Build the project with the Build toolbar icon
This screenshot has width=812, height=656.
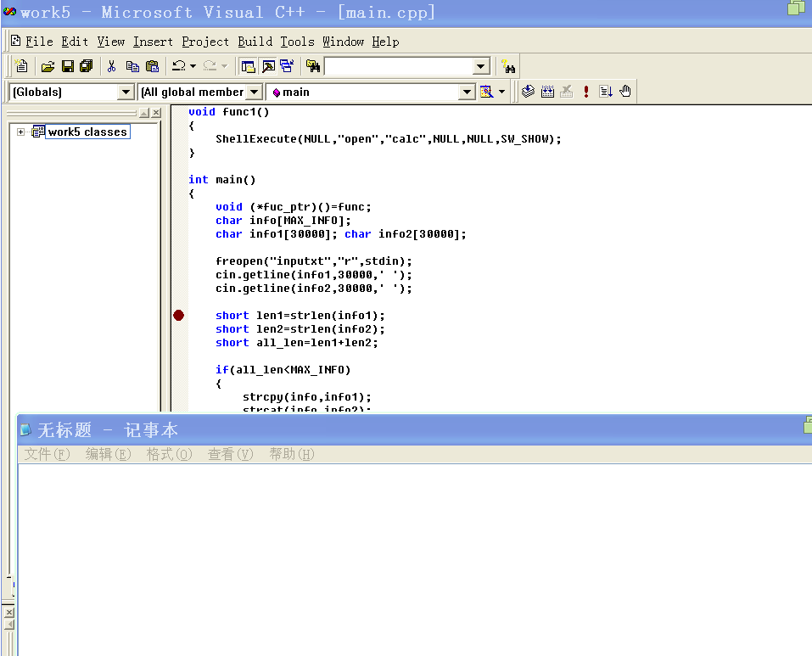point(547,91)
